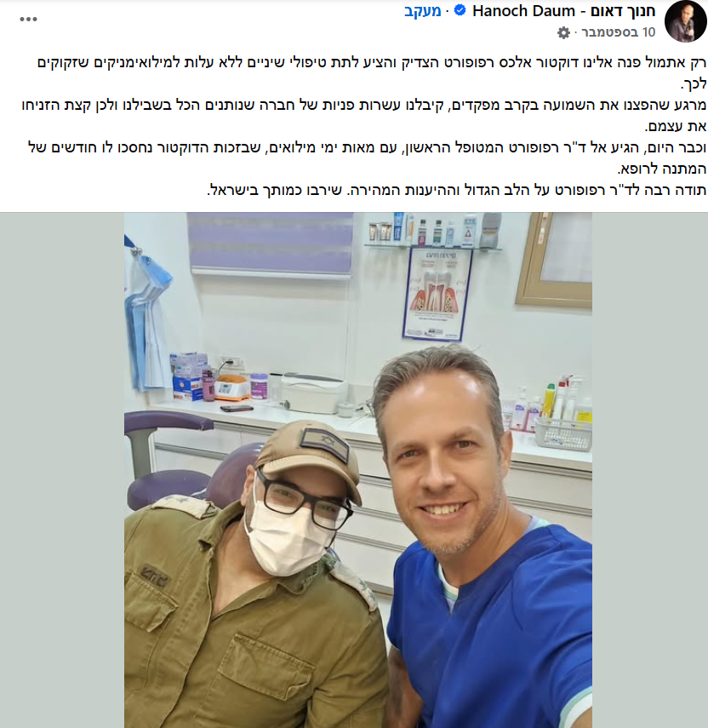Open the Hanoch Daum profile name link
This screenshot has width=708, height=728.
click(x=563, y=11)
